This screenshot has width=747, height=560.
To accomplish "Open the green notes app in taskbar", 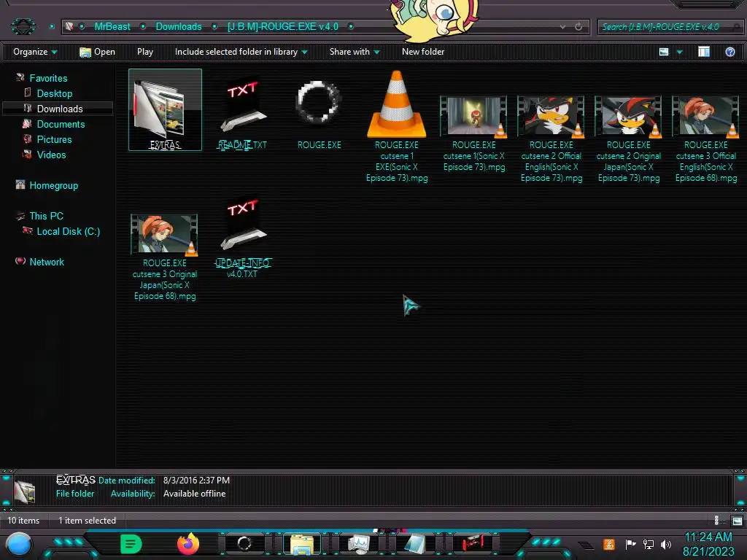I will click(x=131, y=544).
